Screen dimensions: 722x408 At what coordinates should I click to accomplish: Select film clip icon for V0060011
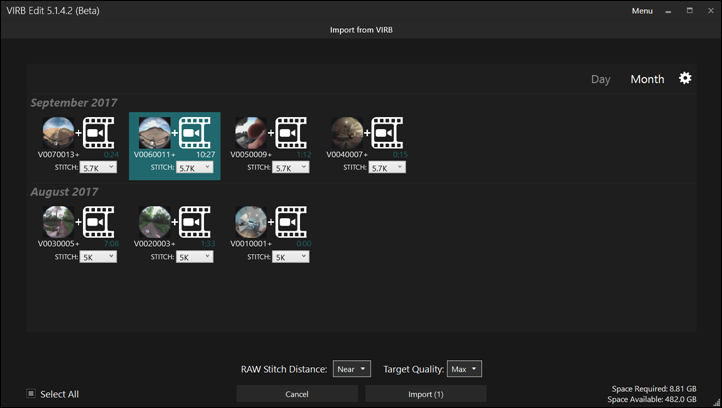pyautogui.click(x=195, y=133)
